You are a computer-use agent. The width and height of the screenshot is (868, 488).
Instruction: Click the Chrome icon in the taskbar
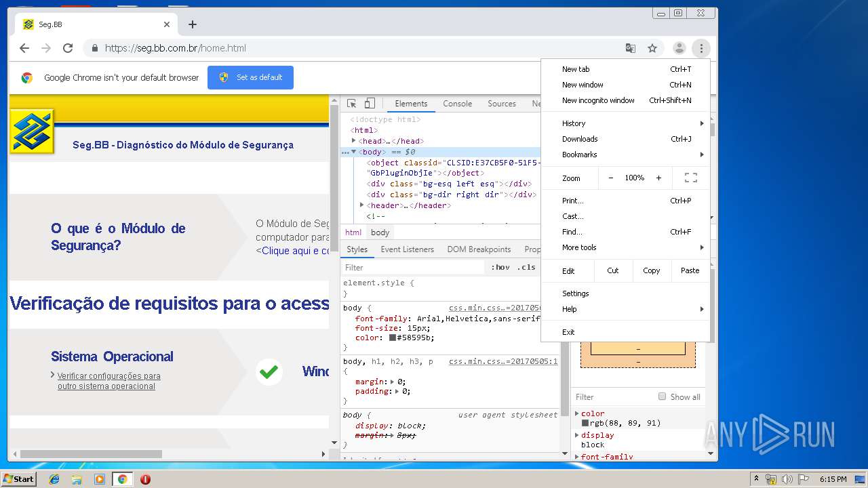pyautogui.click(x=122, y=479)
